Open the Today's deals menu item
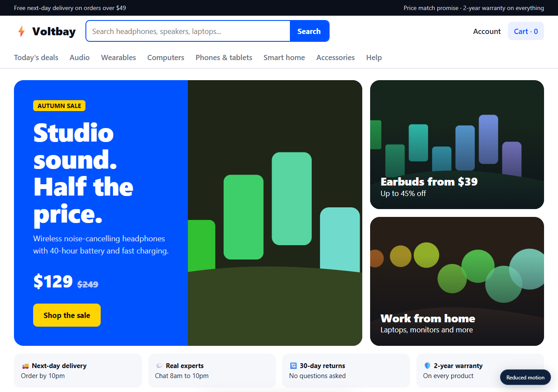Viewport: 558px width, 392px height. (x=36, y=57)
